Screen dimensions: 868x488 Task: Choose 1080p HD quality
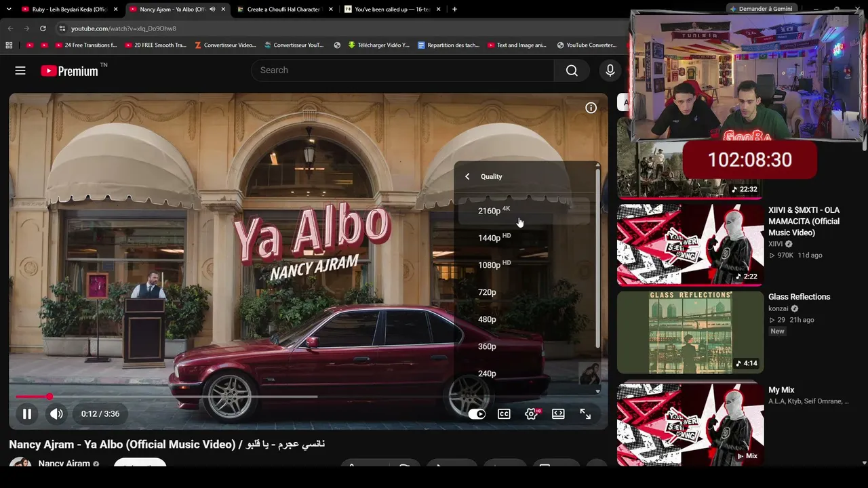click(x=524, y=265)
